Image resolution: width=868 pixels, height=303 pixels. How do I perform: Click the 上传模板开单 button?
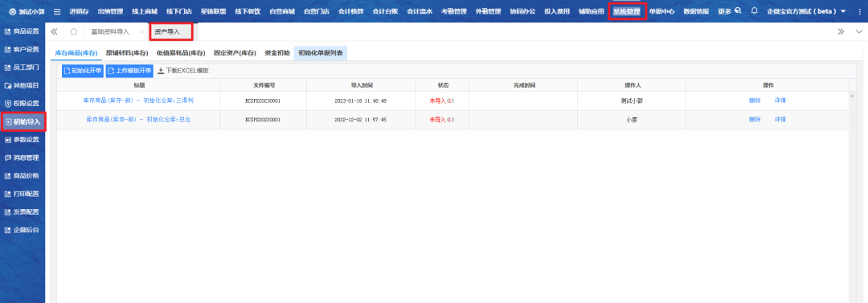coord(129,71)
